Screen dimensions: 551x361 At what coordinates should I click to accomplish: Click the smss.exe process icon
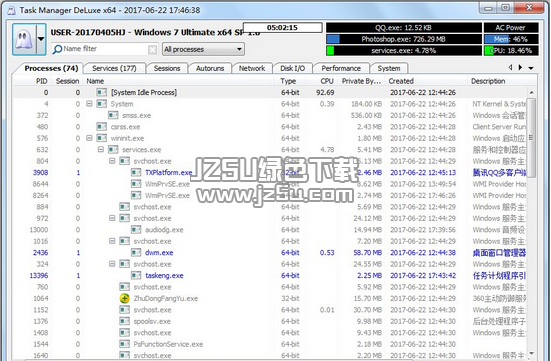point(113,115)
